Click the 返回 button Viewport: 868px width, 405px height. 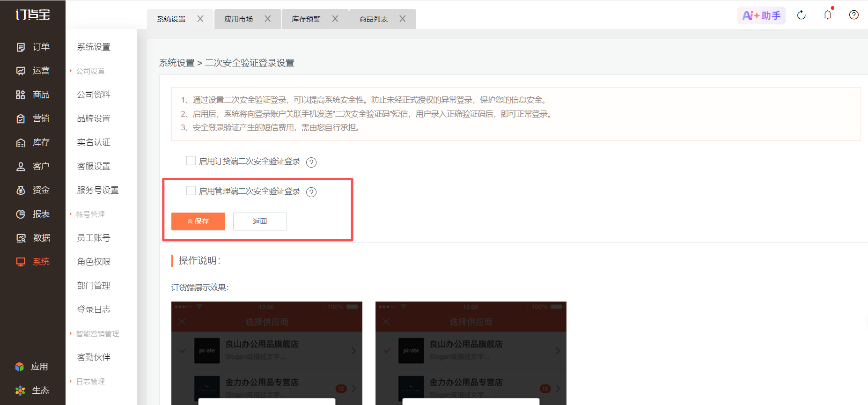[260, 221]
